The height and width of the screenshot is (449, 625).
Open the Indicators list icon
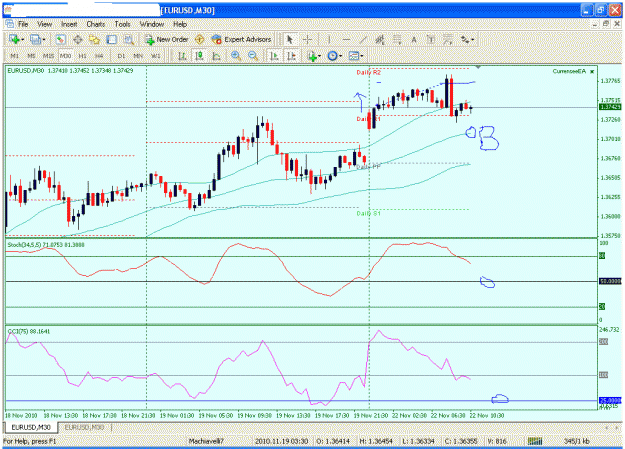(312, 56)
